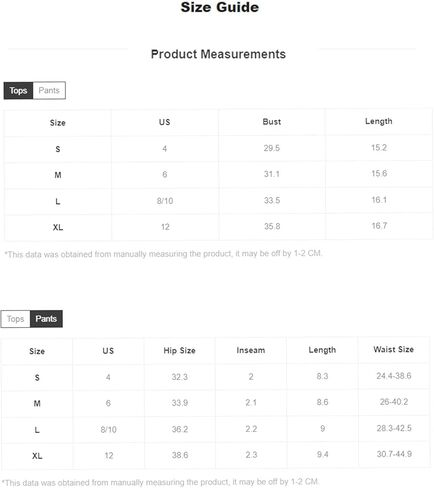This screenshot has width=434, height=488.
Task: Click the M size label in pants table
Action: [x=37, y=403]
